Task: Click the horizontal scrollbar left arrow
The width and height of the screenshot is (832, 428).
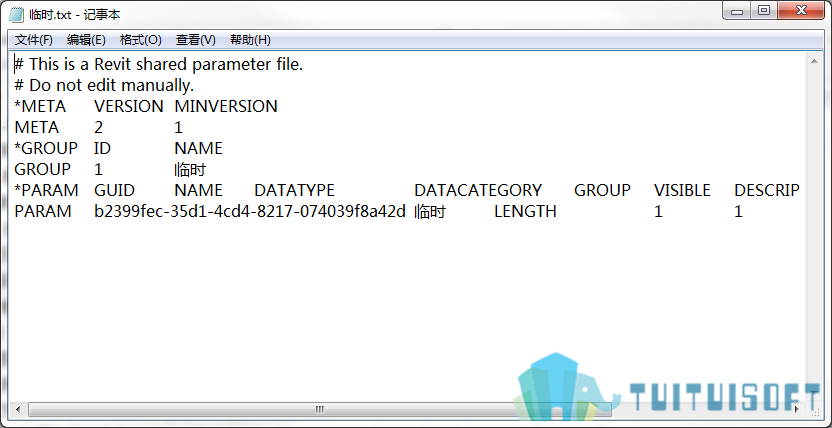Action: point(18,409)
